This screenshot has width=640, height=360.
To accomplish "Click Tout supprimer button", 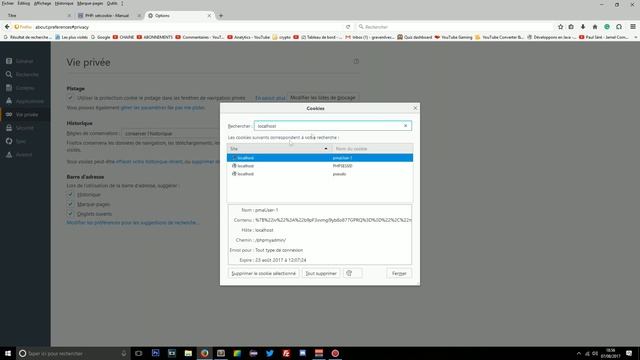I will pos(321,273).
